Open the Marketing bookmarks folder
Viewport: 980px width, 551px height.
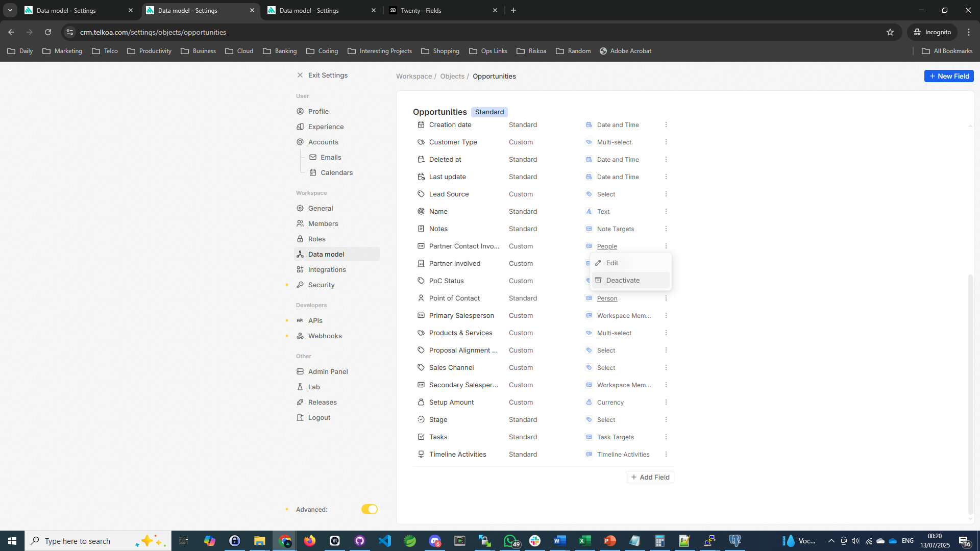[62, 51]
